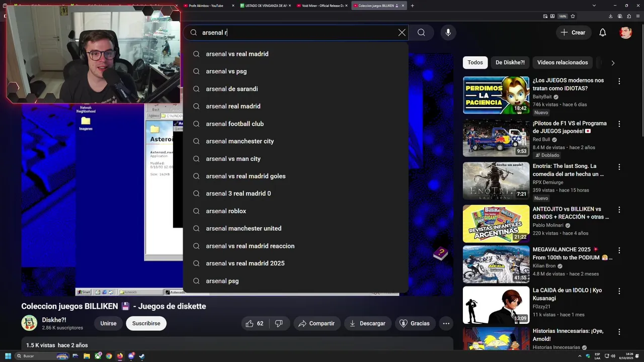644x362 pixels.
Task: Click the Descargar button
Action: 368,323
